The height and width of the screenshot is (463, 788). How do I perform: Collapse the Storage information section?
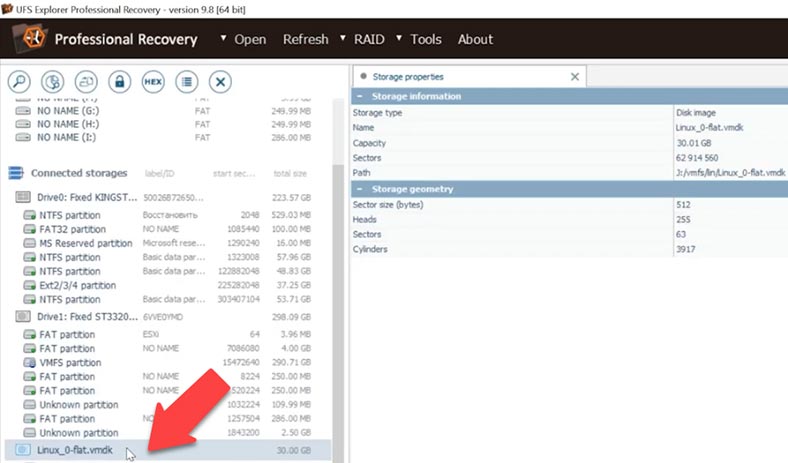pos(359,96)
